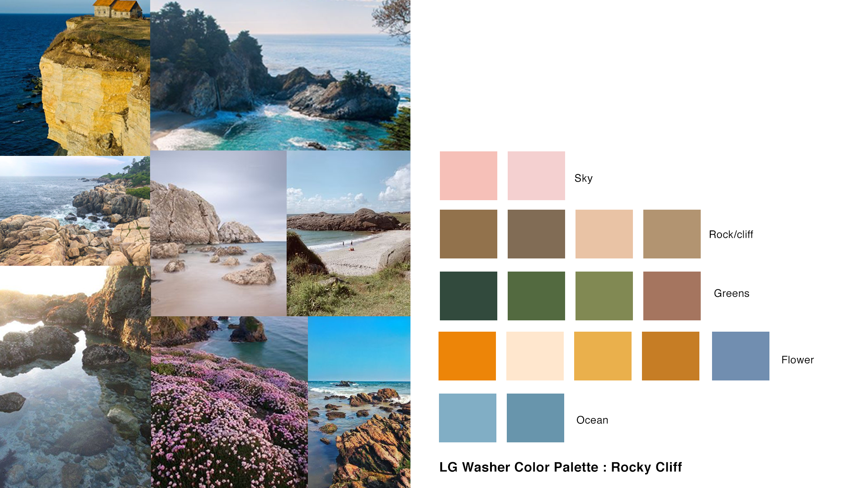Image resolution: width=868 pixels, height=488 pixels.
Task: Select the darker teal-blue Ocean swatch
Action: pyautogui.click(x=535, y=418)
